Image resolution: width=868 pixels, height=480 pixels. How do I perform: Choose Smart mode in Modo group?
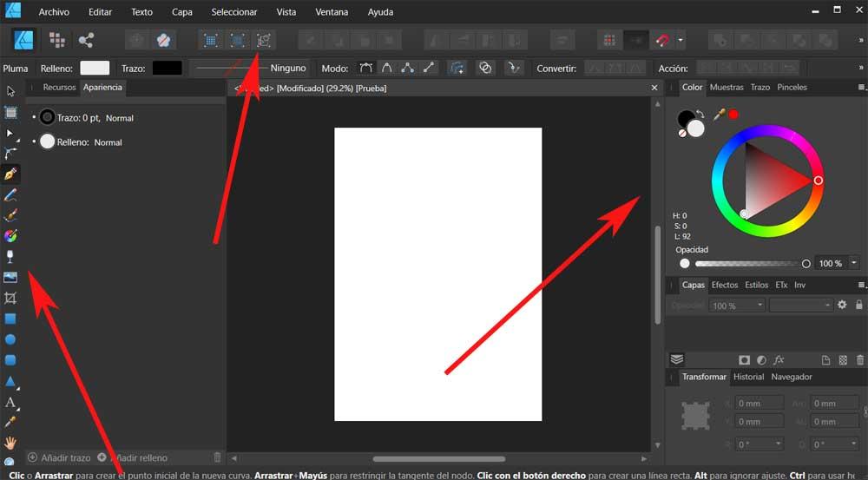point(387,68)
